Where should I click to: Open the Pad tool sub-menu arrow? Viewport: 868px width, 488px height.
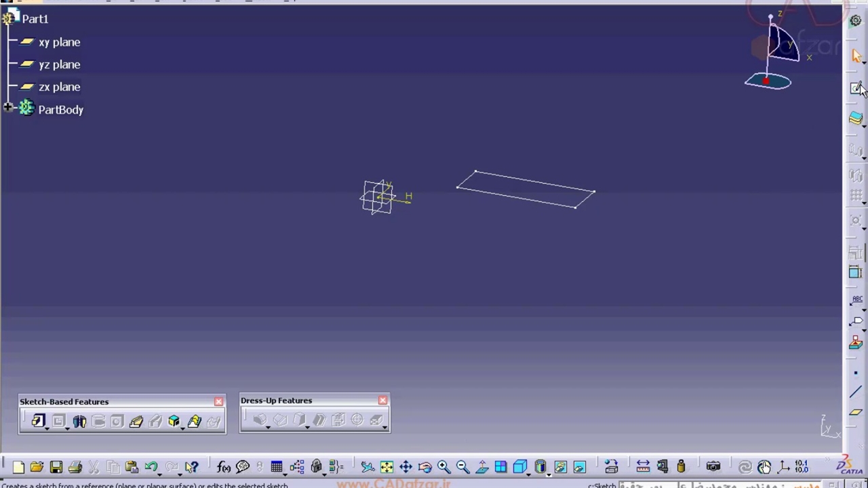point(47,428)
